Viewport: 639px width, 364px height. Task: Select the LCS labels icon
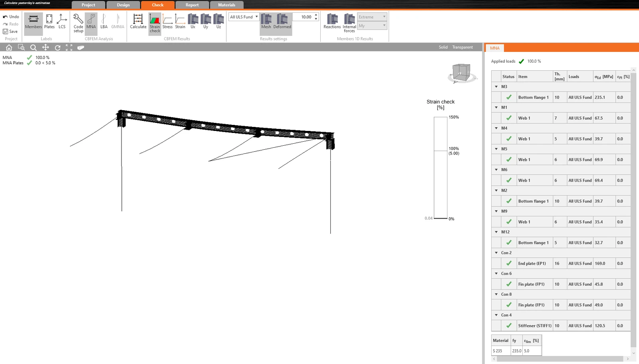62,22
